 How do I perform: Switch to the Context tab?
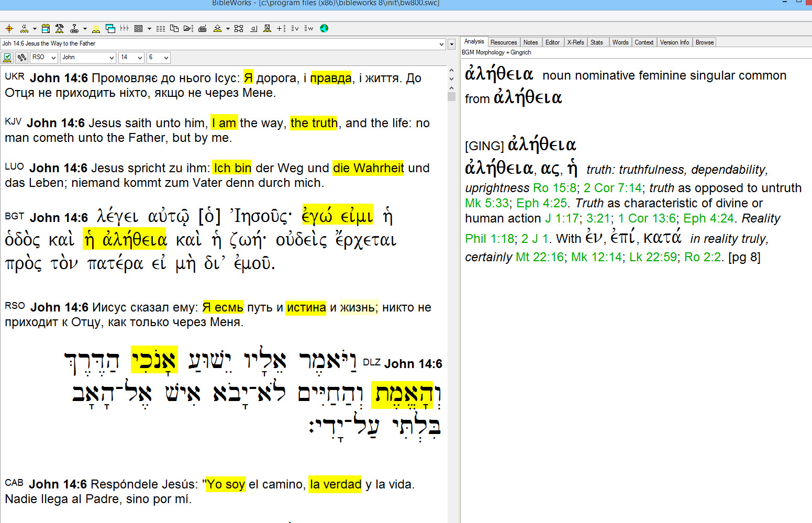(x=644, y=42)
